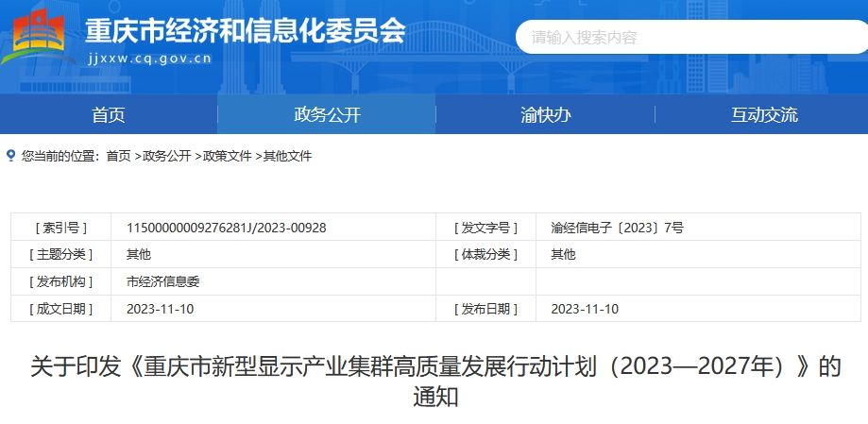868x424 pixels.
Task: Focus the 请输入搜索内容 search box
Action: pyautogui.click(x=689, y=38)
